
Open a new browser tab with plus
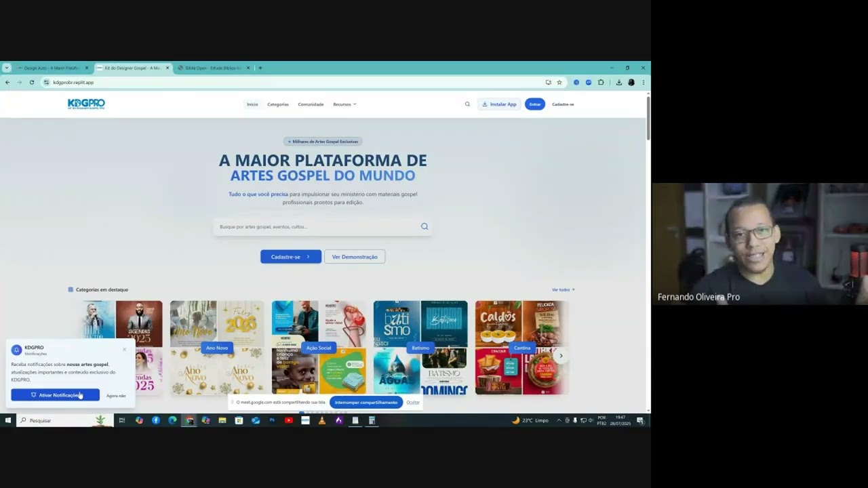260,68
